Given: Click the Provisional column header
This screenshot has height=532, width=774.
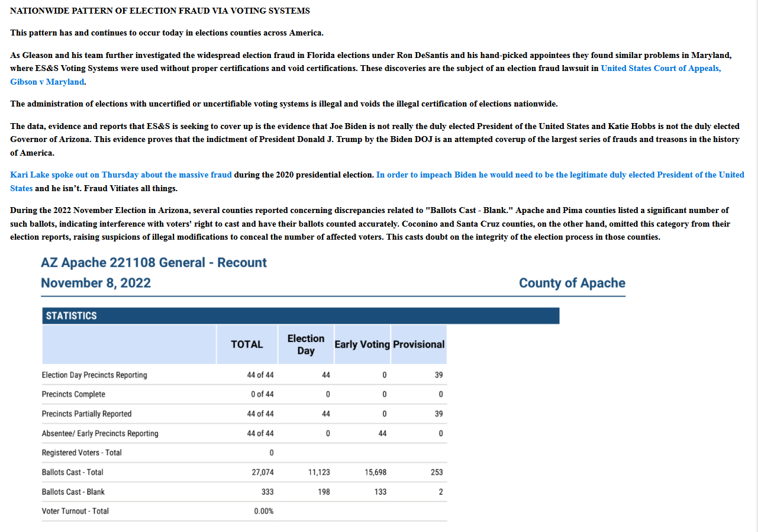Looking at the screenshot, I should [x=419, y=344].
